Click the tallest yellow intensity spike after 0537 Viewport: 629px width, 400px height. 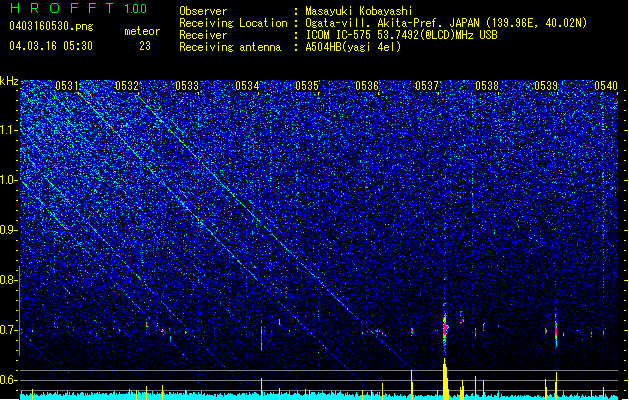click(x=445, y=379)
